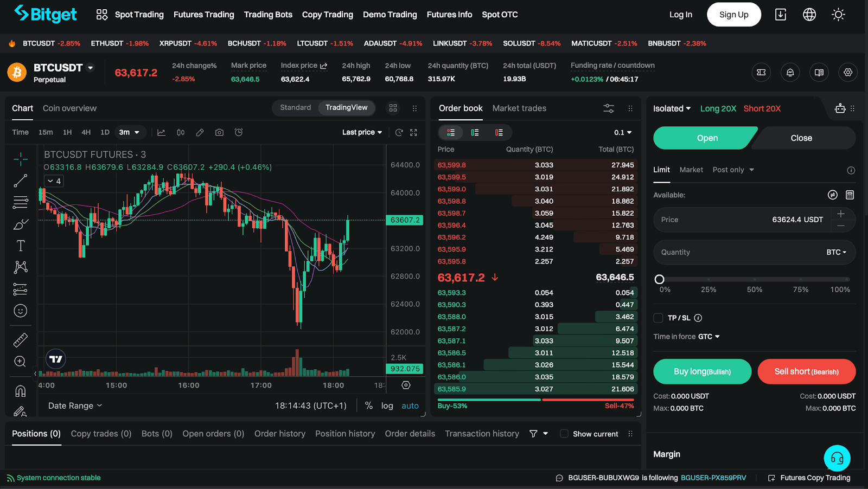Open Futures Trading menu
Viewport: 868px width, 489px height.
(x=203, y=15)
